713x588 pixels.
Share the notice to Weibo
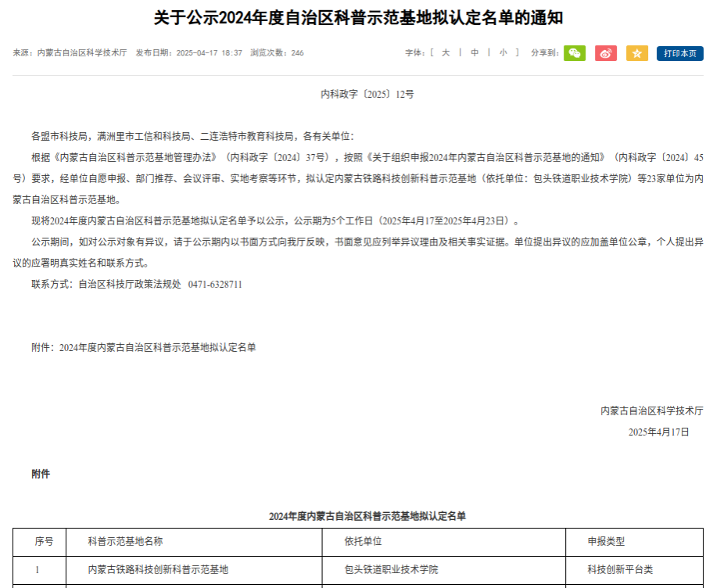(x=606, y=53)
